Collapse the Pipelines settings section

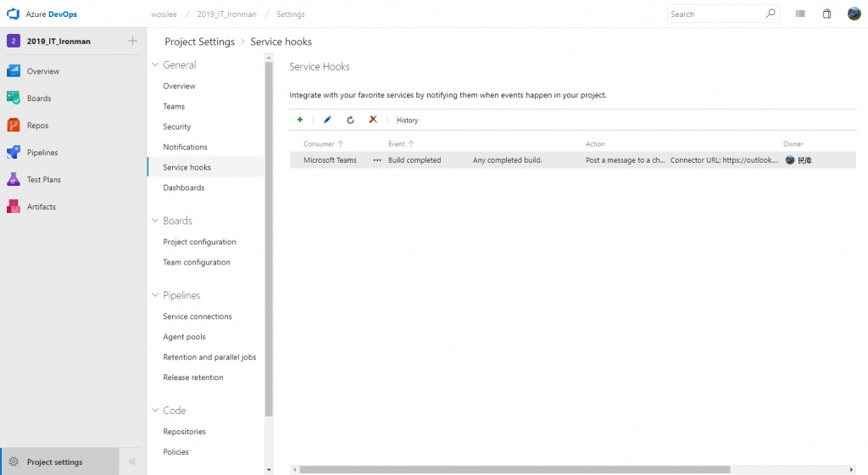click(156, 295)
